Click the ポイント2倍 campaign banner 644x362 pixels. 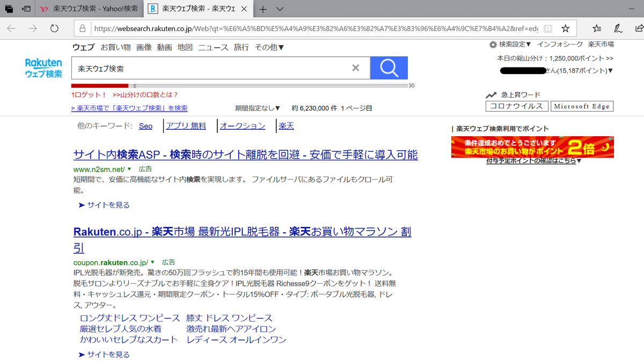532,146
